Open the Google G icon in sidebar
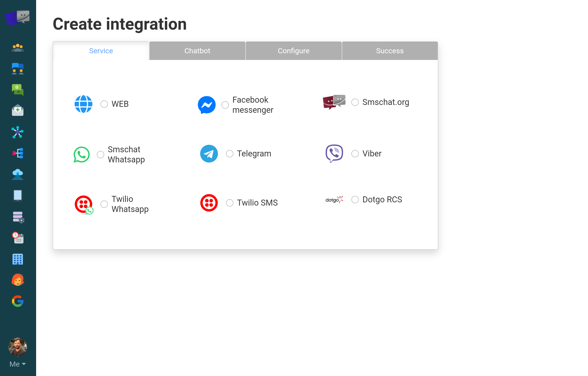This screenshot has width=588, height=376. click(18, 301)
